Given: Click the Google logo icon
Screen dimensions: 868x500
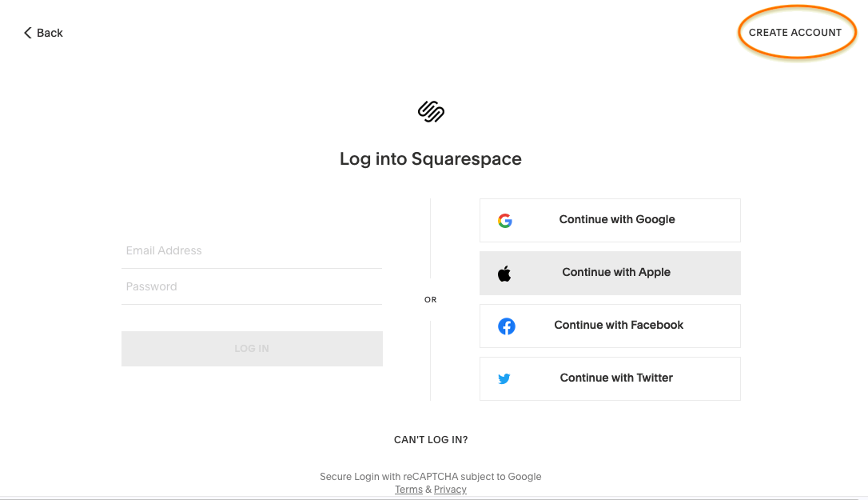Looking at the screenshot, I should (504, 221).
